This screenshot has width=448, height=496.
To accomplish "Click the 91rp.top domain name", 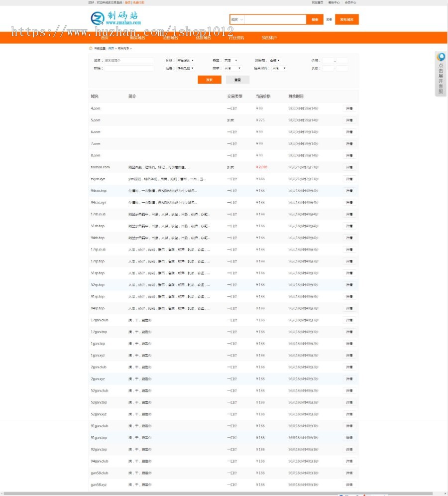I will point(98,297).
